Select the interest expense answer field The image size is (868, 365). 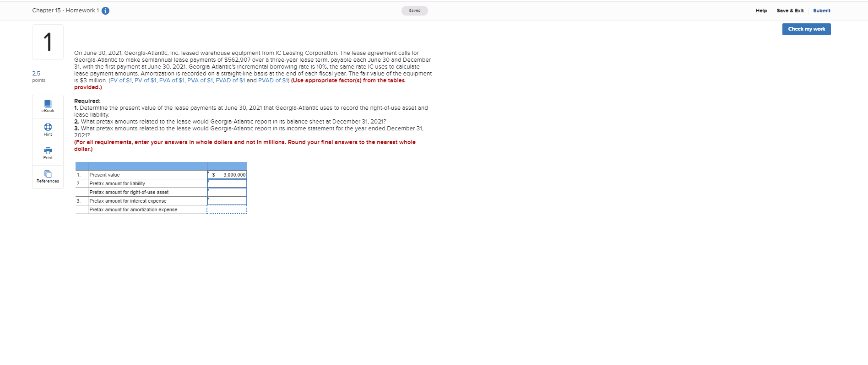click(x=227, y=201)
